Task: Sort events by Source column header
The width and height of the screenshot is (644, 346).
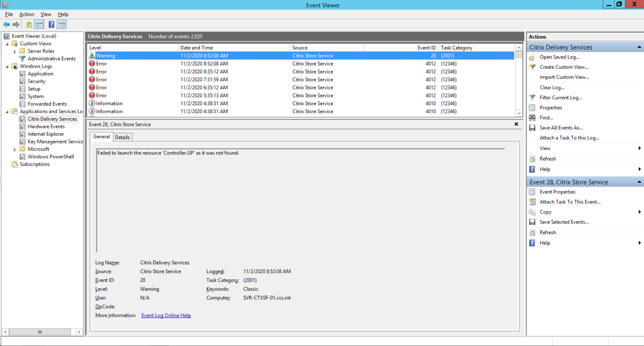Action: (327, 48)
